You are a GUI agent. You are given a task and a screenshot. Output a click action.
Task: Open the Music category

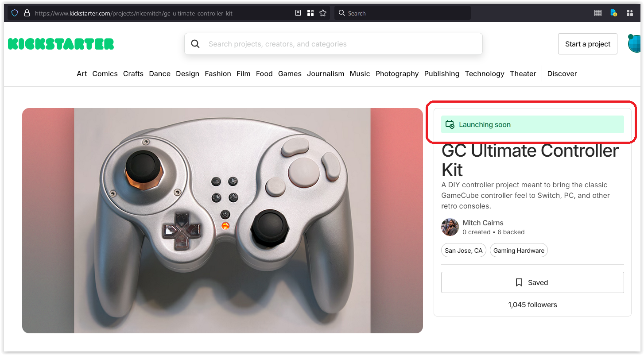coord(360,73)
